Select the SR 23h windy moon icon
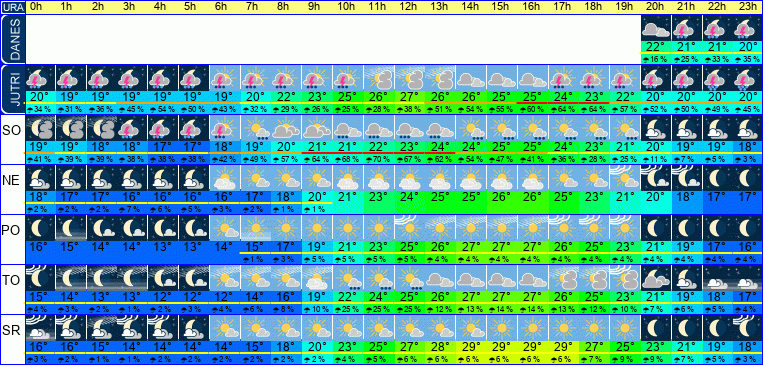 (748, 328)
